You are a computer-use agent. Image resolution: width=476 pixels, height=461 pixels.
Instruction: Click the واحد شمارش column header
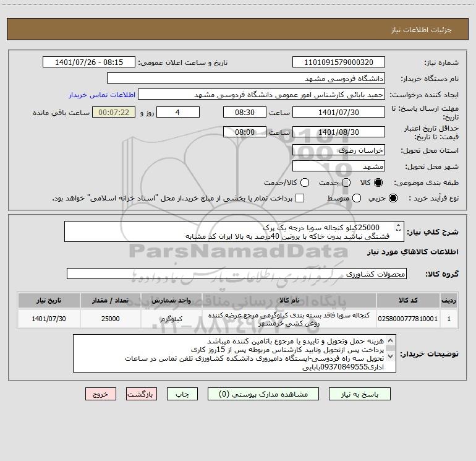click(171, 300)
